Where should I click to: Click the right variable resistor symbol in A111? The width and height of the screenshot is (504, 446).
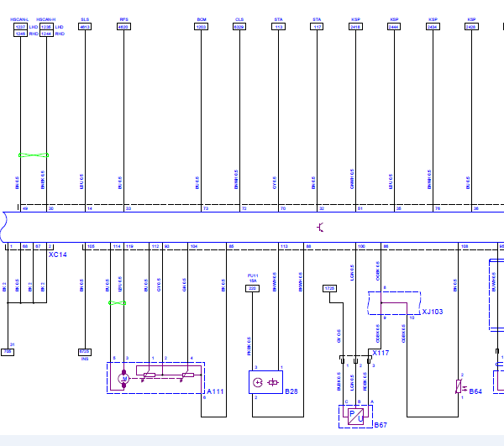[x=187, y=375]
